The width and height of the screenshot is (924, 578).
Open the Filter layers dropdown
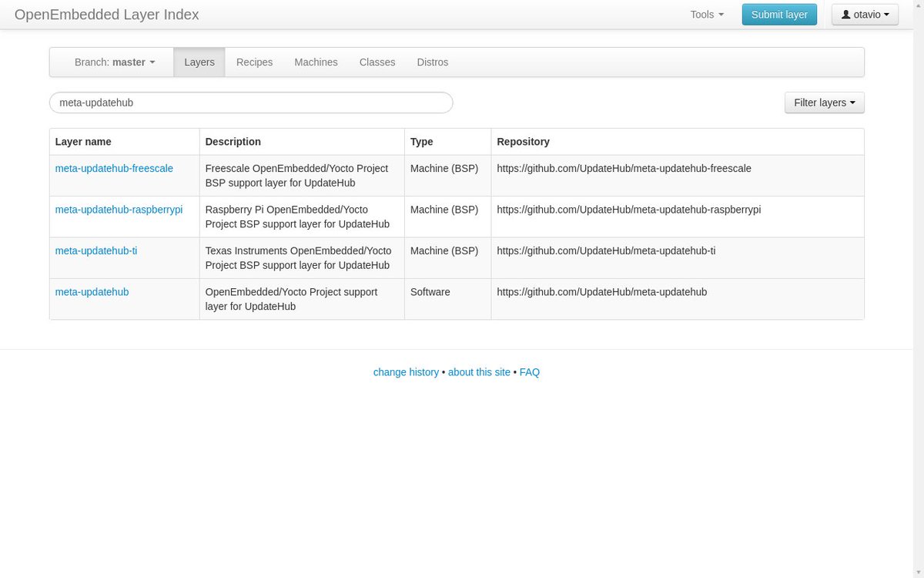824,102
